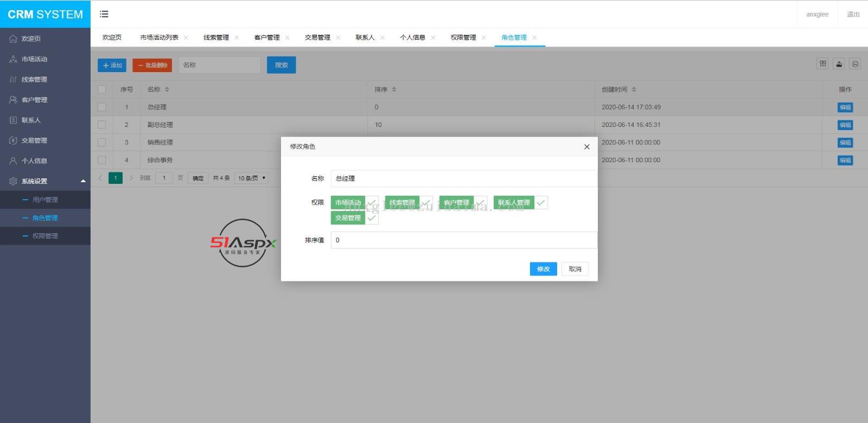Click the 排序值 input field
The image size is (868, 423).
(x=464, y=240)
